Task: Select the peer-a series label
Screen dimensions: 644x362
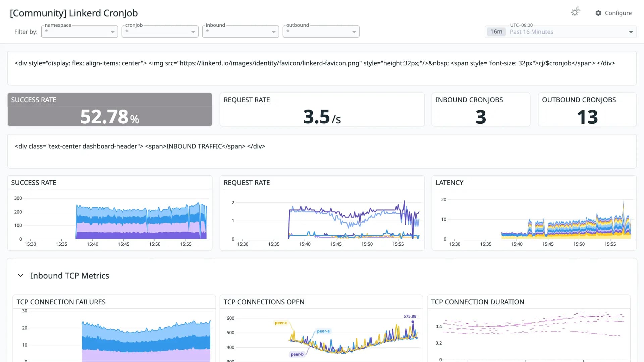Action: click(323, 331)
